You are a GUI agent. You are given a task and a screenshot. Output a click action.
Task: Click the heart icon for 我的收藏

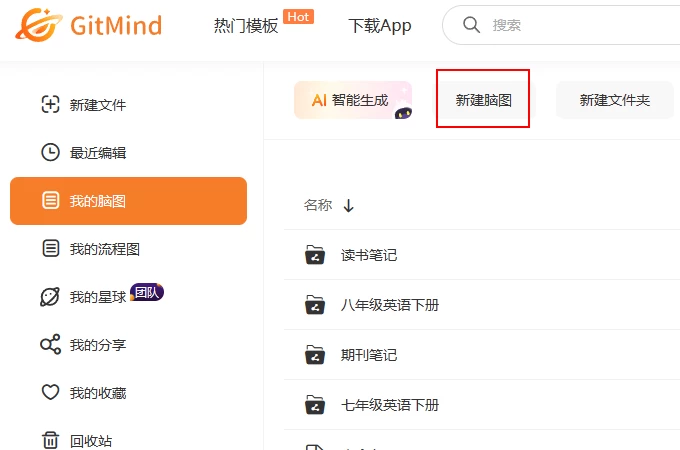tap(50, 392)
